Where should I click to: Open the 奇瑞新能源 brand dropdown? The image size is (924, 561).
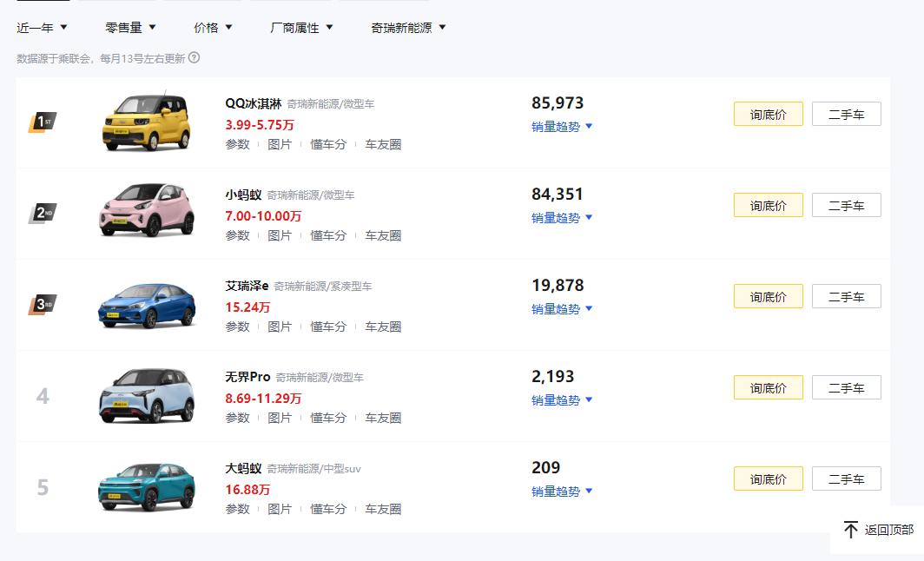pyautogui.click(x=408, y=28)
